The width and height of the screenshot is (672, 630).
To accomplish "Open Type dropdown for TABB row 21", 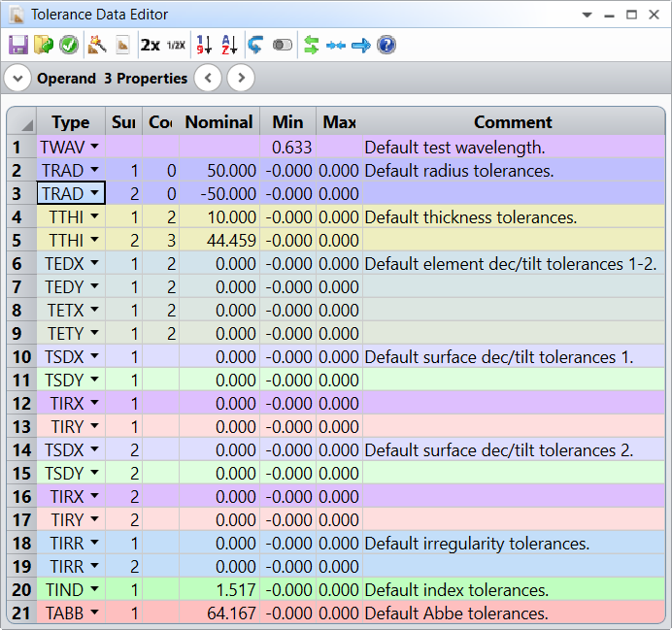I will coord(95,613).
